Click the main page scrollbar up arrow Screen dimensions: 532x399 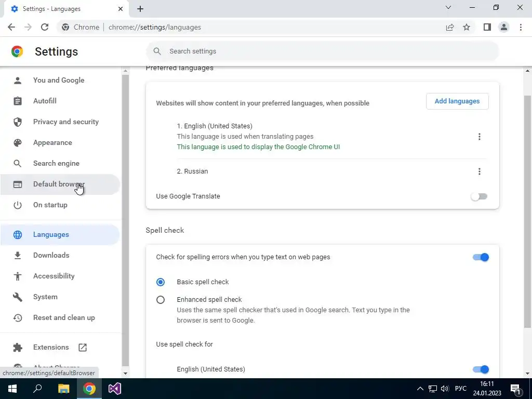coord(527,71)
